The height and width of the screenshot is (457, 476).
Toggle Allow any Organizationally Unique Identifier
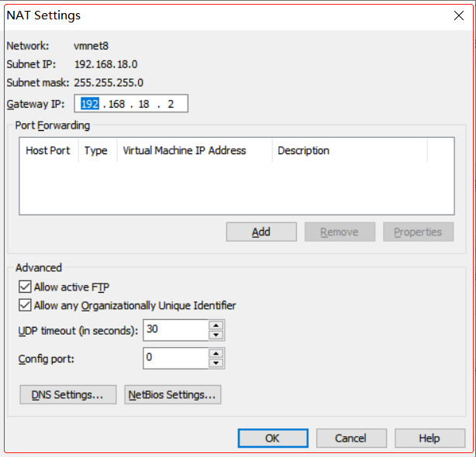pyautogui.click(x=24, y=305)
